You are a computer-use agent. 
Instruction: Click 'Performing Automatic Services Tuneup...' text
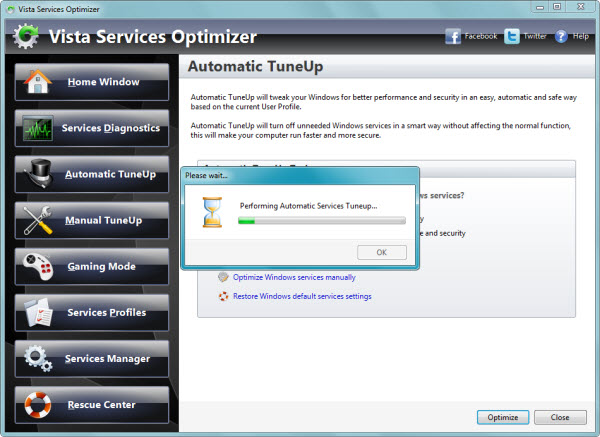pos(308,206)
